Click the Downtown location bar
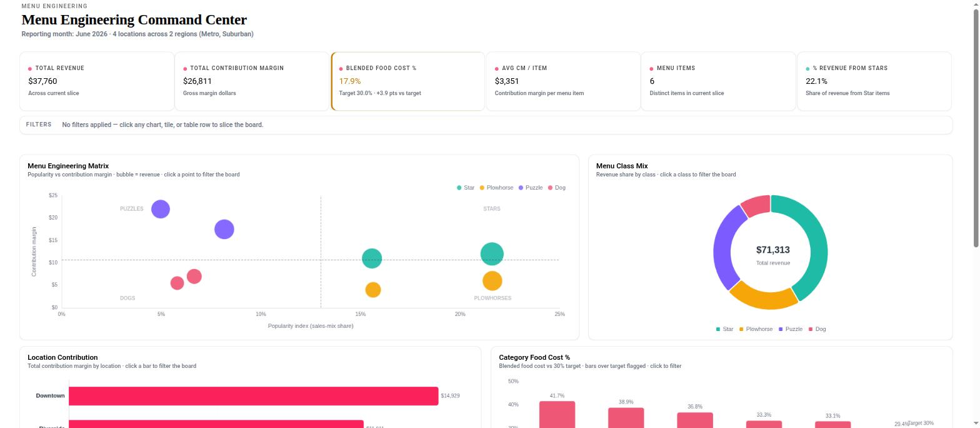This screenshot has width=980, height=428. coord(254,396)
